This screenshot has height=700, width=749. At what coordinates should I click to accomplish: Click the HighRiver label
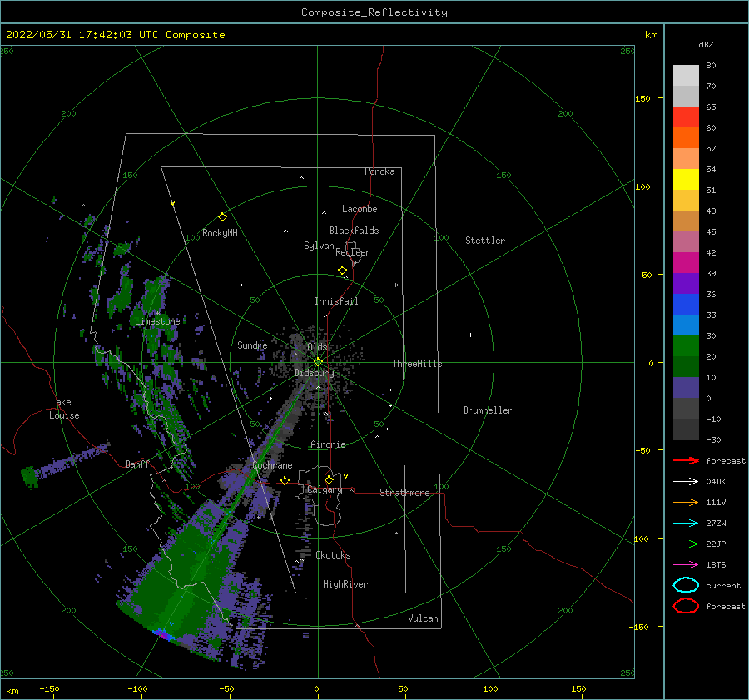tap(345, 585)
